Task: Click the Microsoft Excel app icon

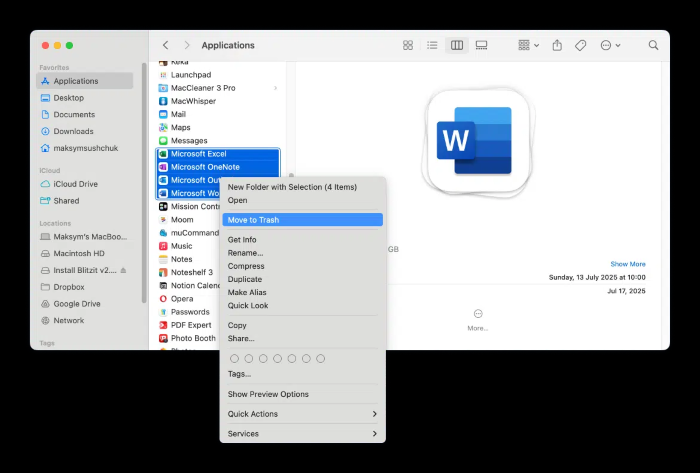Action: pos(163,154)
